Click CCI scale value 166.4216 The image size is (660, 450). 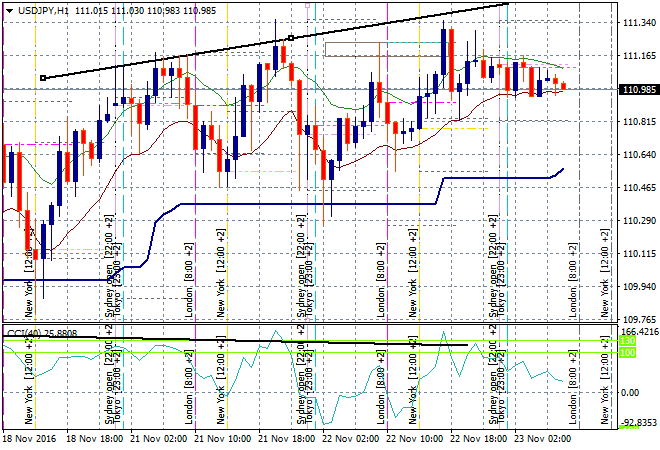pyautogui.click(x=639, y=332)
